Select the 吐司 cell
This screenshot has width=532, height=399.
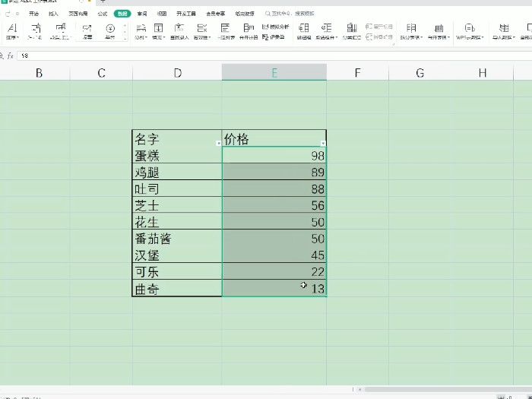[177, 188]
